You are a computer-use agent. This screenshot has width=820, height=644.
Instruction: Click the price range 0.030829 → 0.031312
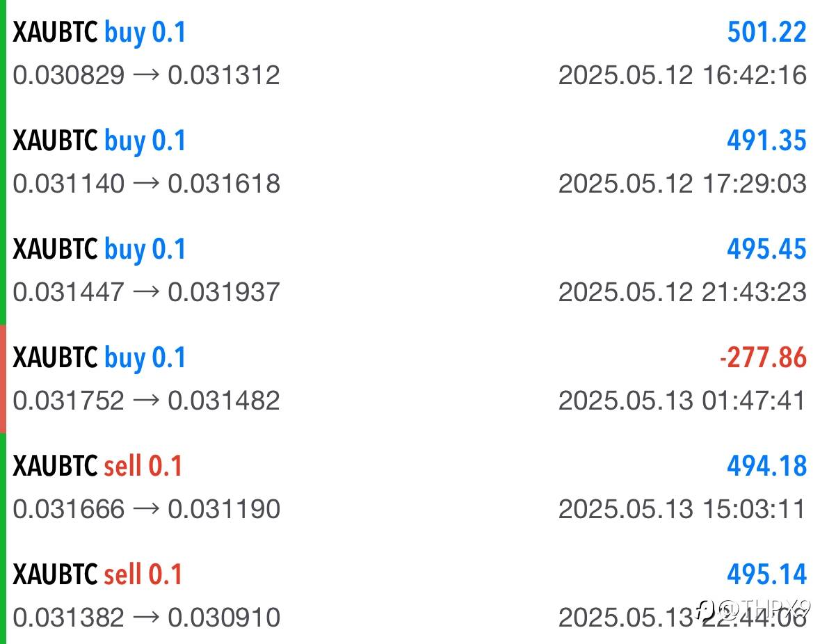pyautogui.click(x=147, y=75)
